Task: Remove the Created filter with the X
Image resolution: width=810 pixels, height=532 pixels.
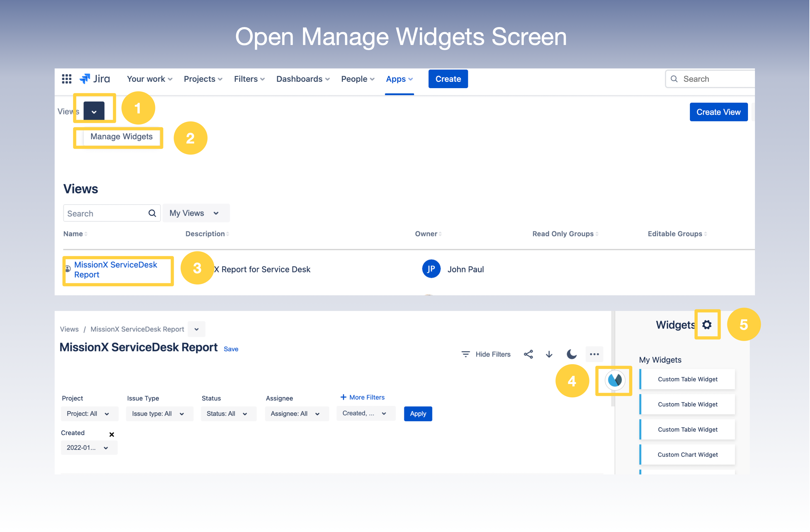Action: click(x=111, y=434)
